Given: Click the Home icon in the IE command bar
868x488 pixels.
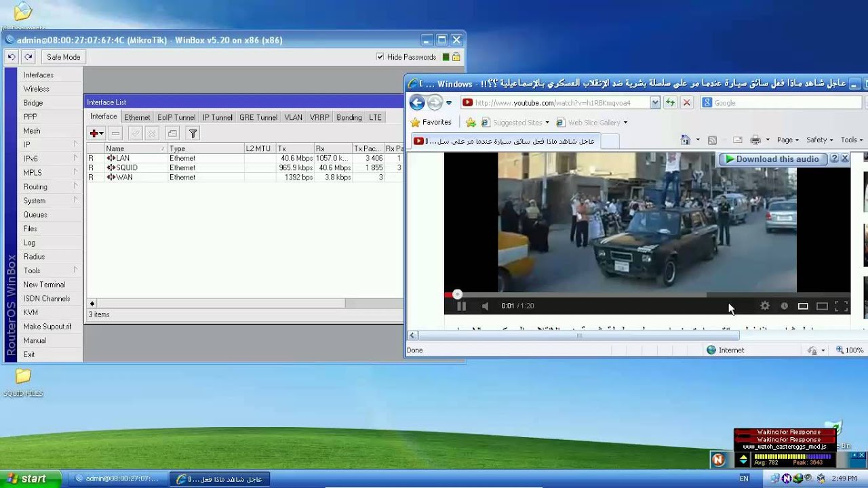Looking at the screenshot, I should pos(686,140).
